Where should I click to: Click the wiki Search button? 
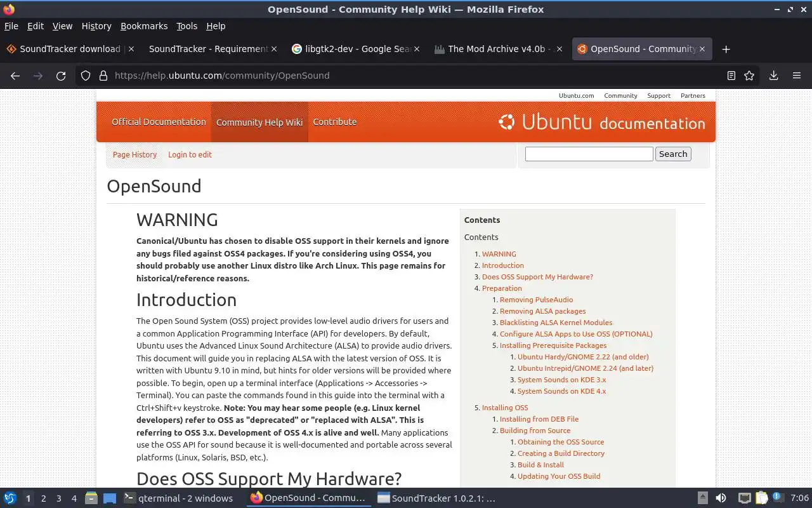click(673, 154)
